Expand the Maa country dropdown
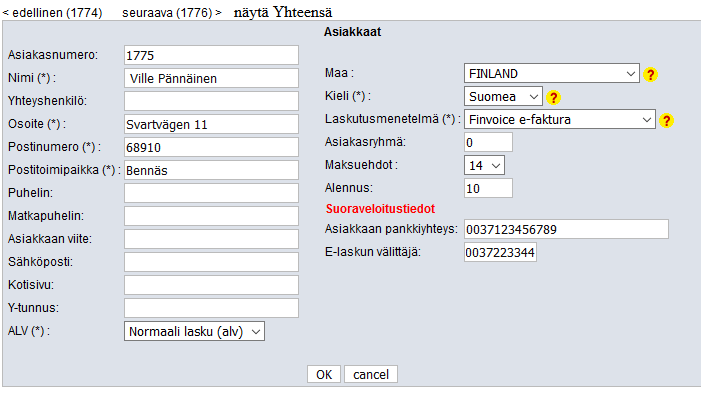This screenshot has width=701, height=395. (x=552, y=73)
